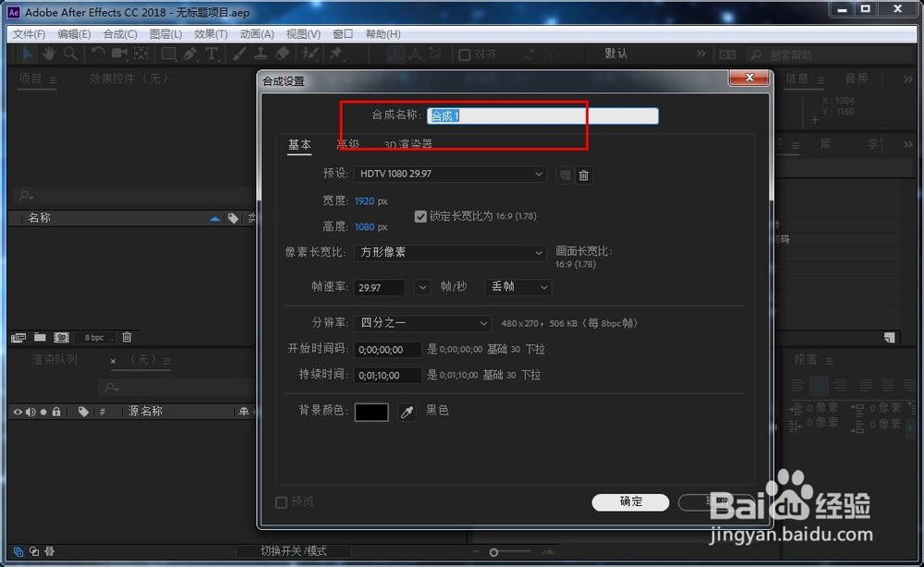Click Interpret Footage icon in Project panel

18,337
